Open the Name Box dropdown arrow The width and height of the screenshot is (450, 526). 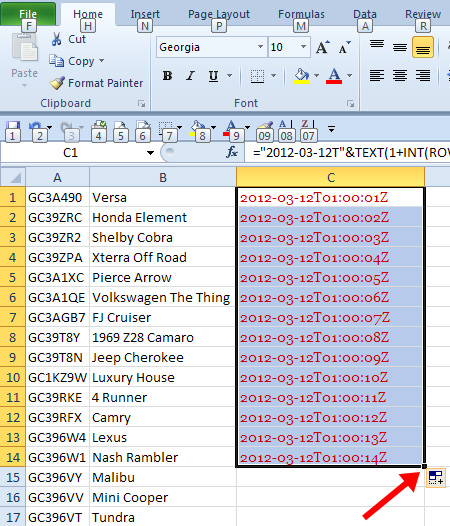(x=150, y=153)
